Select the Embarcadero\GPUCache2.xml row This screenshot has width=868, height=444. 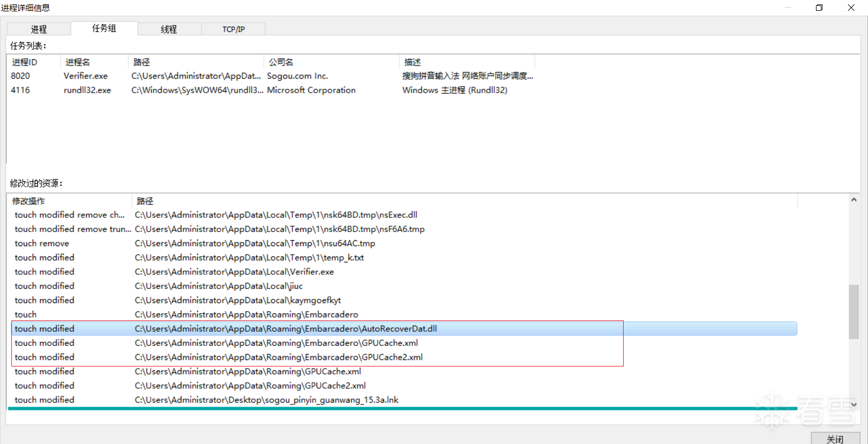coord(278,357)
